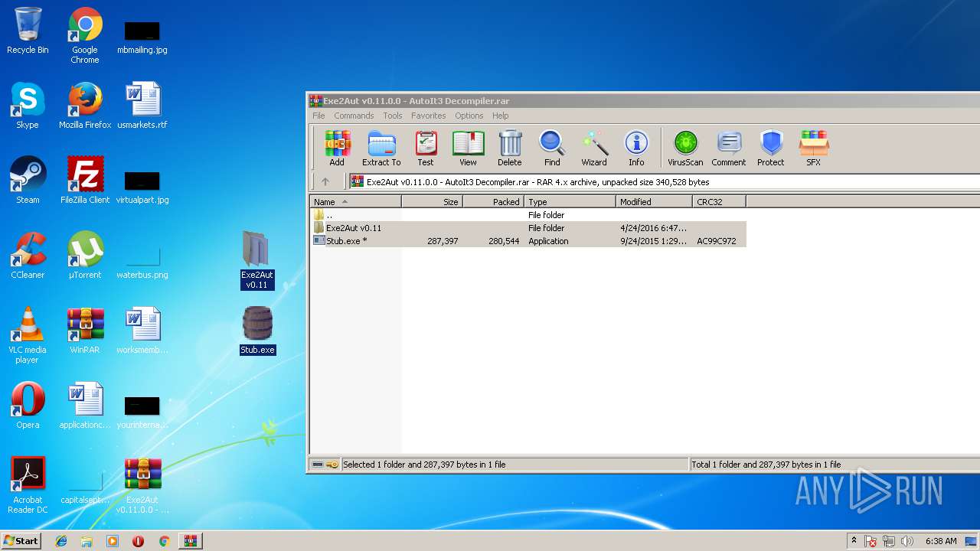Open Windows Explorer from taskbar
Image resolution: width=980 pixels, height=551 pixels.
pyautogui.click(x=87, y=541)
